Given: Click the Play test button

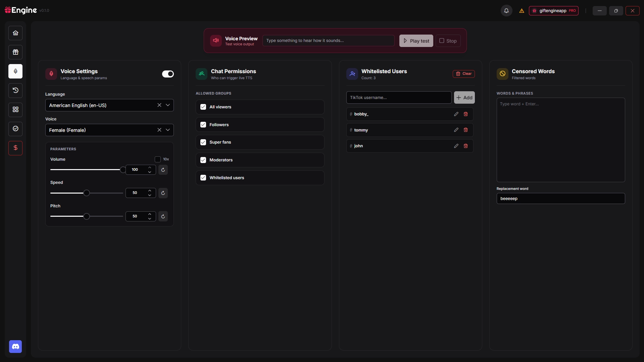Looking at the screenshot, I should 416,41.
